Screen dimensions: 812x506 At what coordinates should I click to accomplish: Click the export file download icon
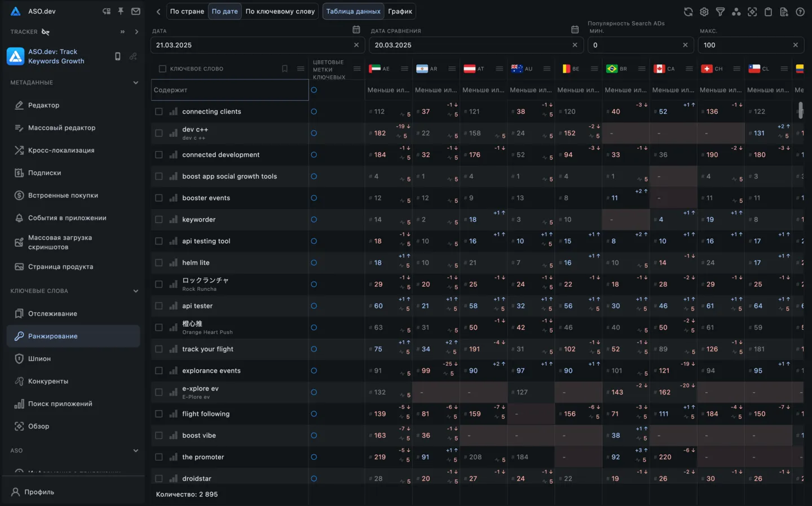pos(784,12)
